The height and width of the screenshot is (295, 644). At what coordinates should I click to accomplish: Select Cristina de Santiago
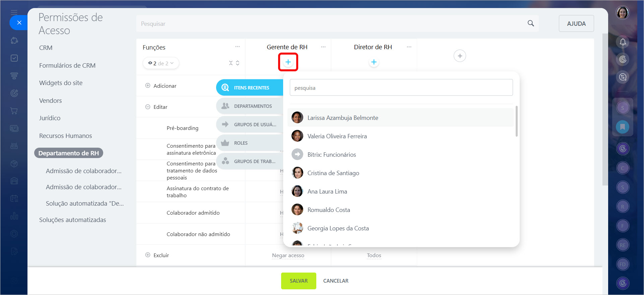pyautogui.click(x=400, y=173)
